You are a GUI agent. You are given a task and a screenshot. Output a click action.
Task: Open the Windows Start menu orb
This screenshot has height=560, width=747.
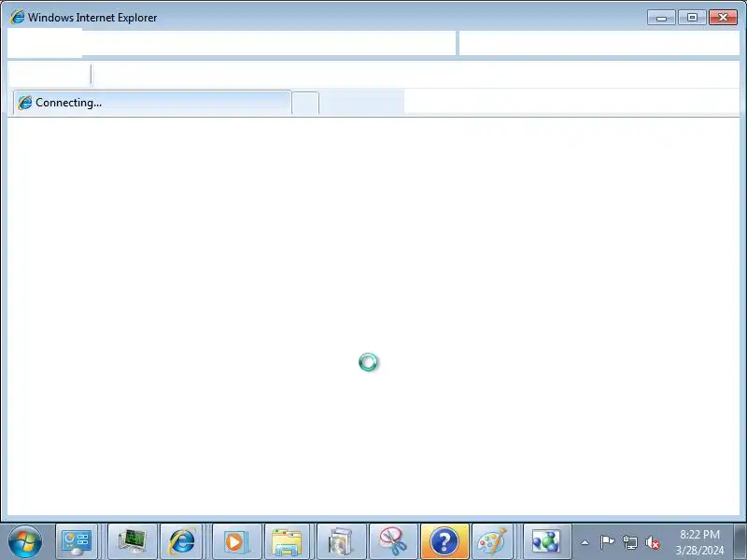pos(25,541)
